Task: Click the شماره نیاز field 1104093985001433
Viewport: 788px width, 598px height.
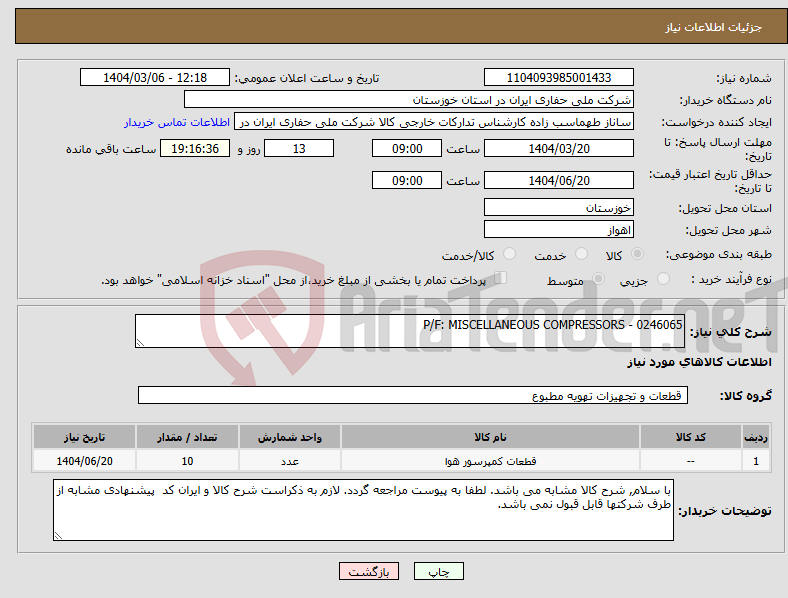Action: coord(558,77)
